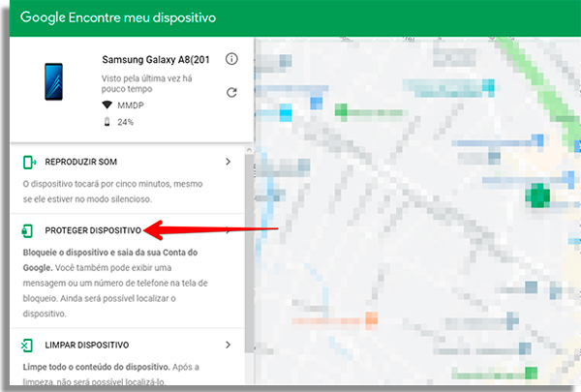
Task: Expand the Limpar Dispositivo chevron
Action: coord(228,345)
